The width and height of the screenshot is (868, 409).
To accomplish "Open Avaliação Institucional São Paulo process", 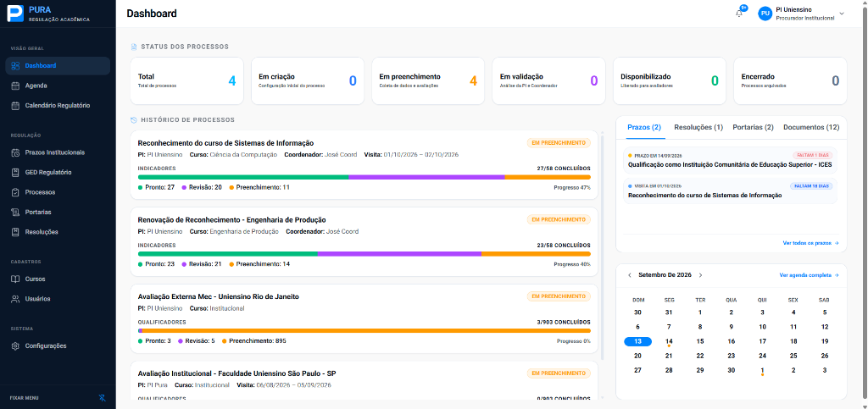I will pyautogui.click(x=364, y=381).
